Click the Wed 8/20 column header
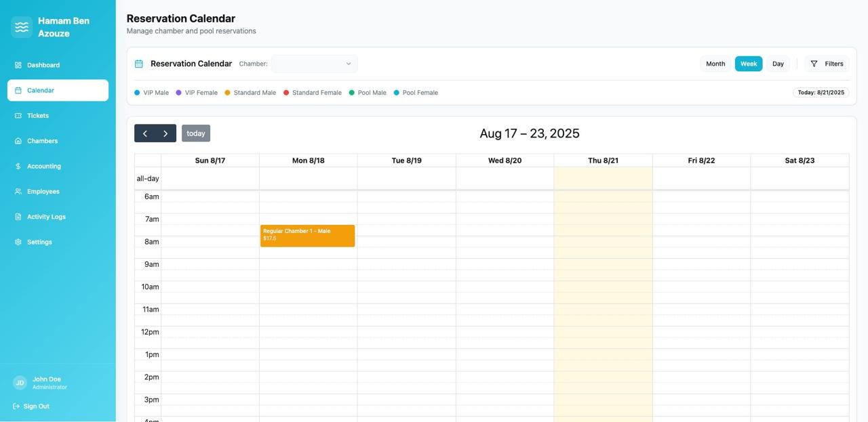 tap(505, 161)
